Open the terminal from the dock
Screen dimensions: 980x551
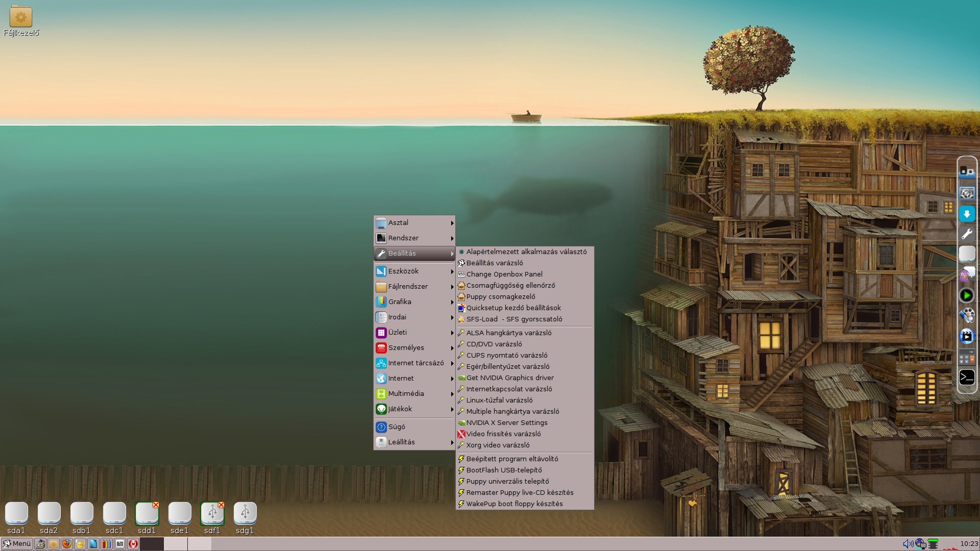point(967,378)
